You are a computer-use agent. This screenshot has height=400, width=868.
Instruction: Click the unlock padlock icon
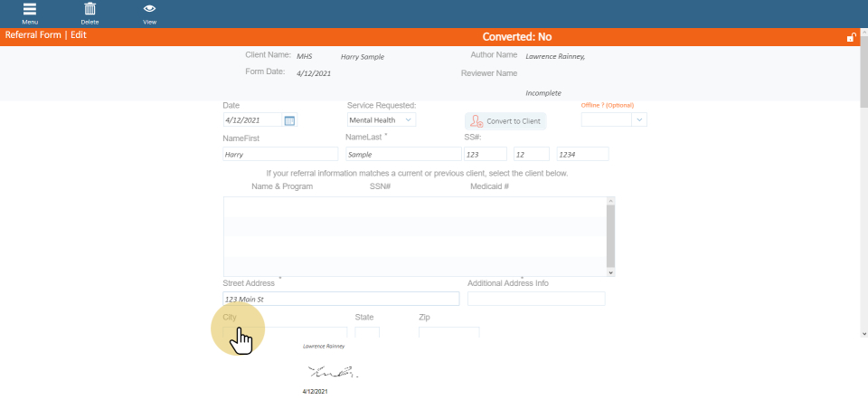[x=850, y=37]
